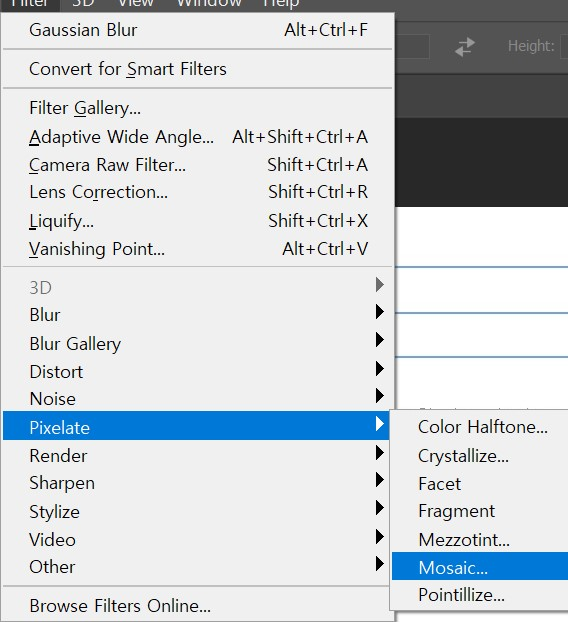
Task: Select Adaptive Wide Angle filter
Action: coord(198,137)
